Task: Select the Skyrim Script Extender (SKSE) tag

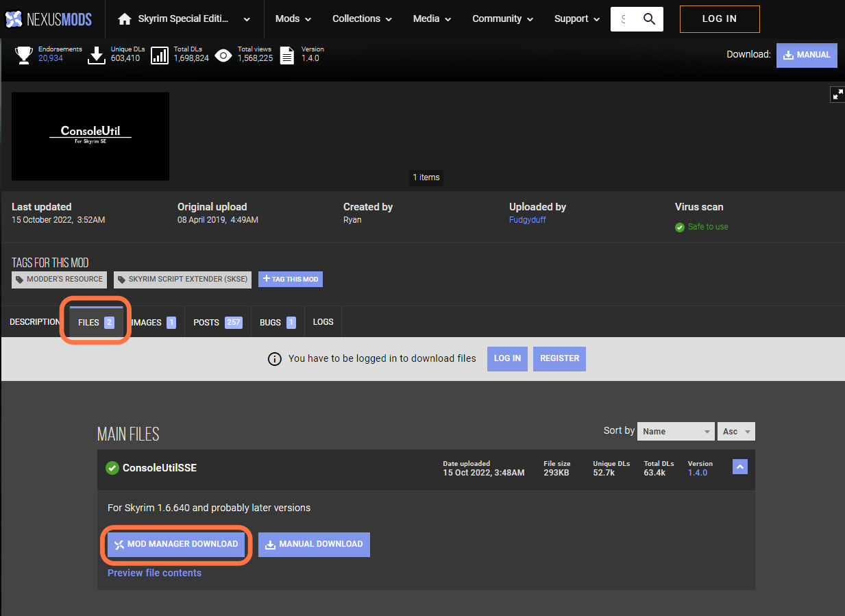Action: click(x=183, y=280)
